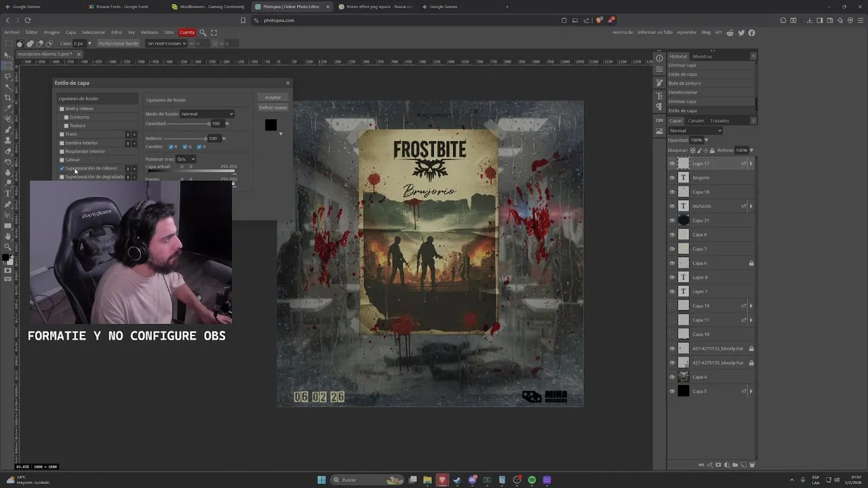The height and width of the screenshot is (488, 868).
Task: Enable the Contorno checkbox
Action: pos(66,117)
